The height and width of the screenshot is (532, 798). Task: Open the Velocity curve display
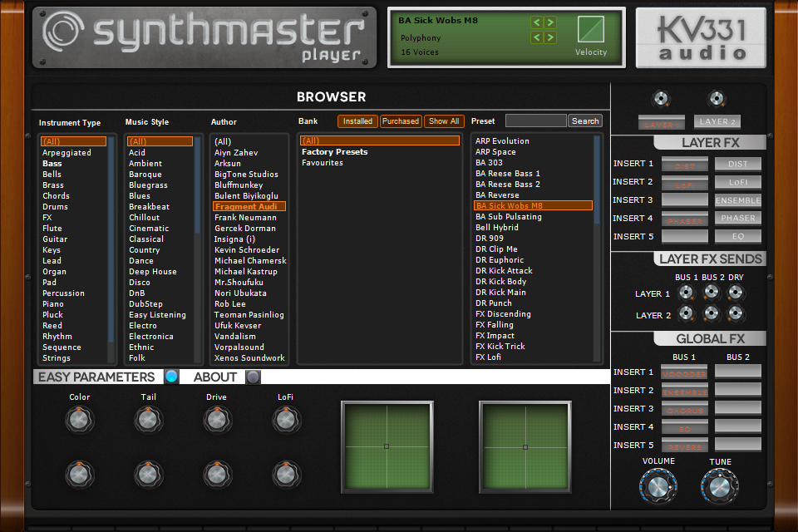[591, 29]
